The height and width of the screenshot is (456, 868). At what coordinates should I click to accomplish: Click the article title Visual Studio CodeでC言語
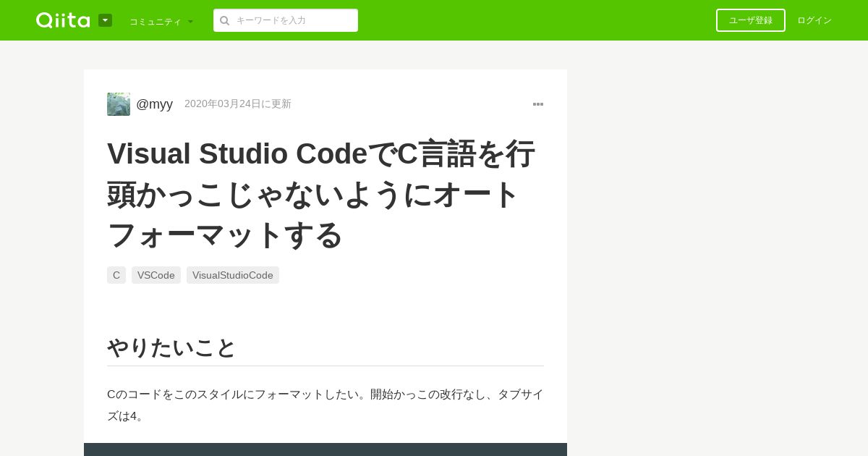[321, 194]
